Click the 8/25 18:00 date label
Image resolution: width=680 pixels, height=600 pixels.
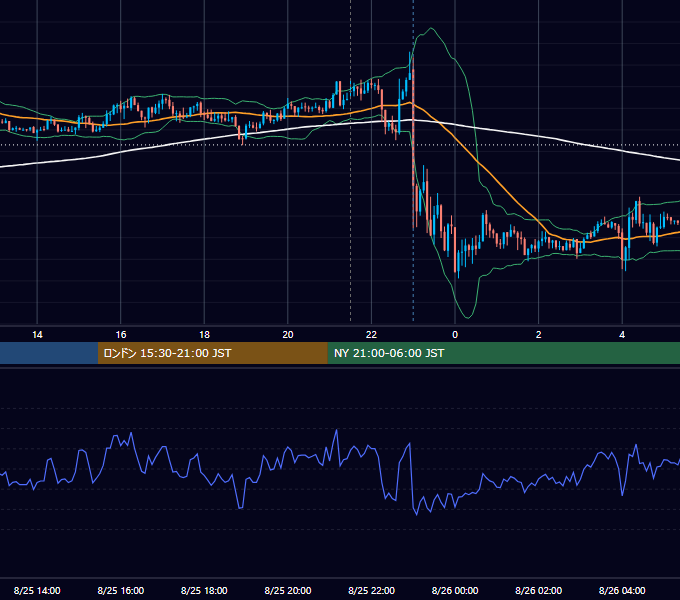point(204,590)
